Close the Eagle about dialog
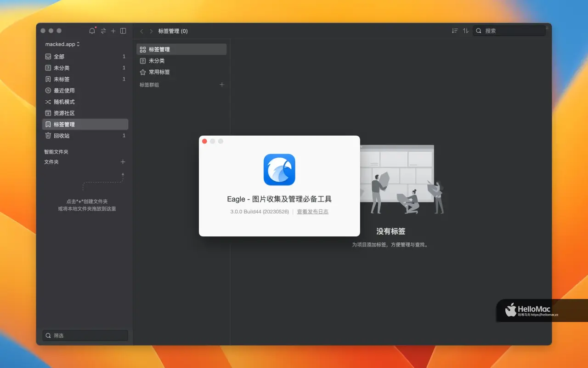Viewport: 588px width, 368px height. coord(204,141)
